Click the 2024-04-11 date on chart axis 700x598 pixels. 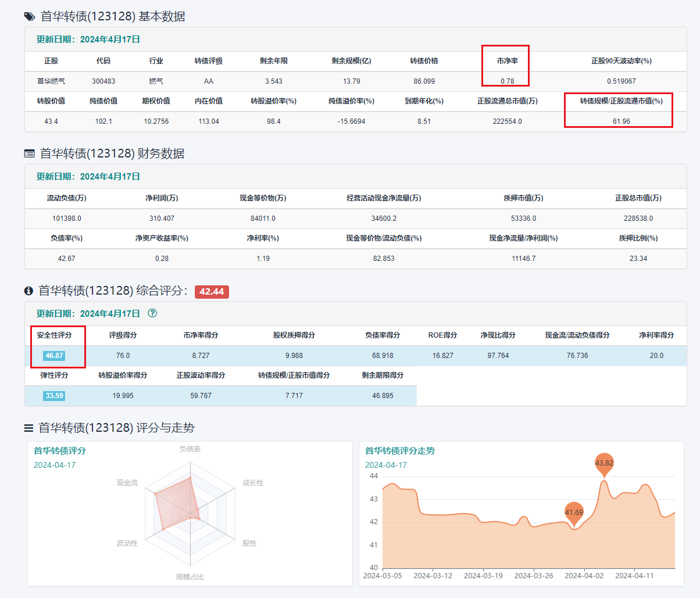tap(634, 575)
